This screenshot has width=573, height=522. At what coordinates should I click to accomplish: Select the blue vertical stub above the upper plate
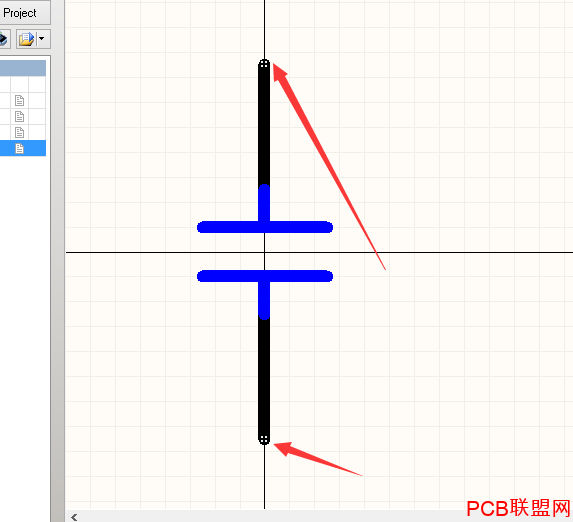coord(264,203)
